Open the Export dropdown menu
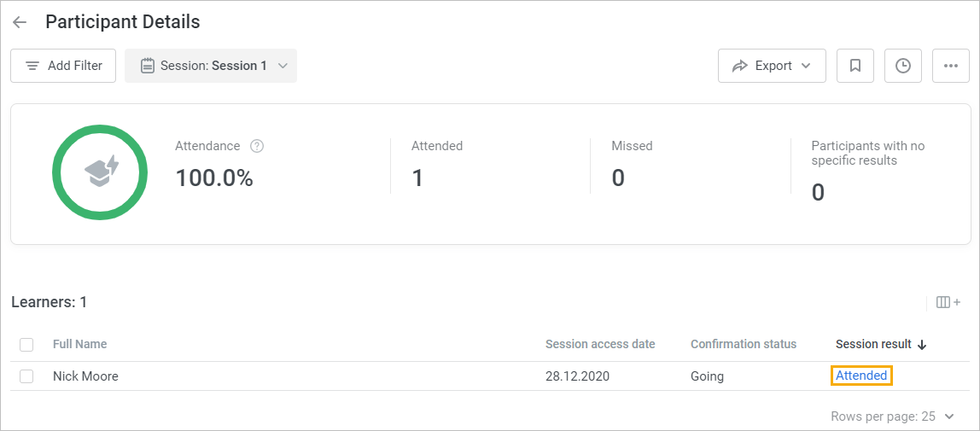The width and height of the screenshot is (980, 431). 772,66
